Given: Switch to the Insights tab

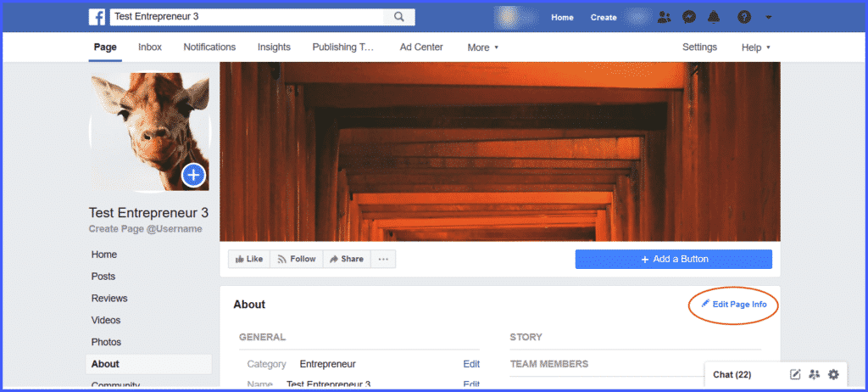Looking at the screenshot, I should 274,48.
